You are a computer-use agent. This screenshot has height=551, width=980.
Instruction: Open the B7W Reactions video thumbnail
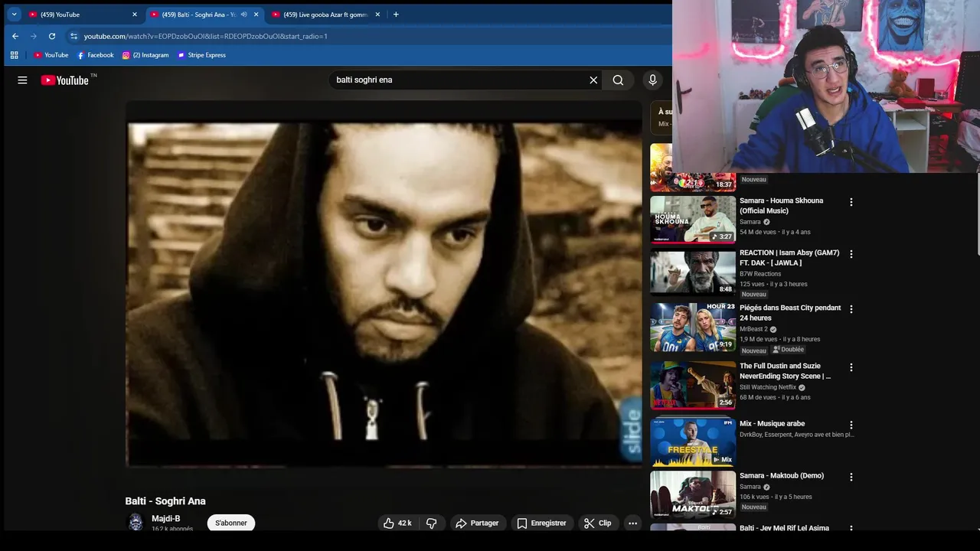tap(693, 272)
